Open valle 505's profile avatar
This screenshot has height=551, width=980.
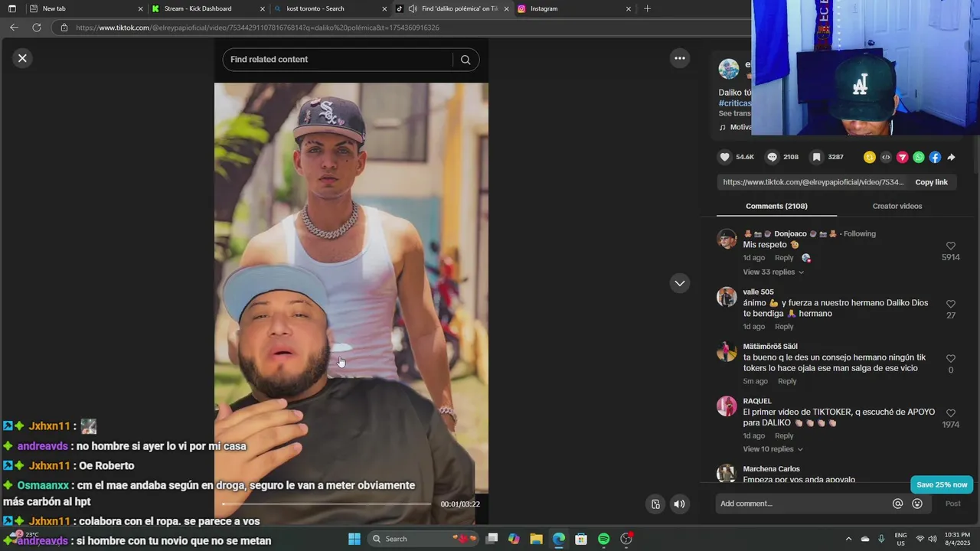[727, 297]
